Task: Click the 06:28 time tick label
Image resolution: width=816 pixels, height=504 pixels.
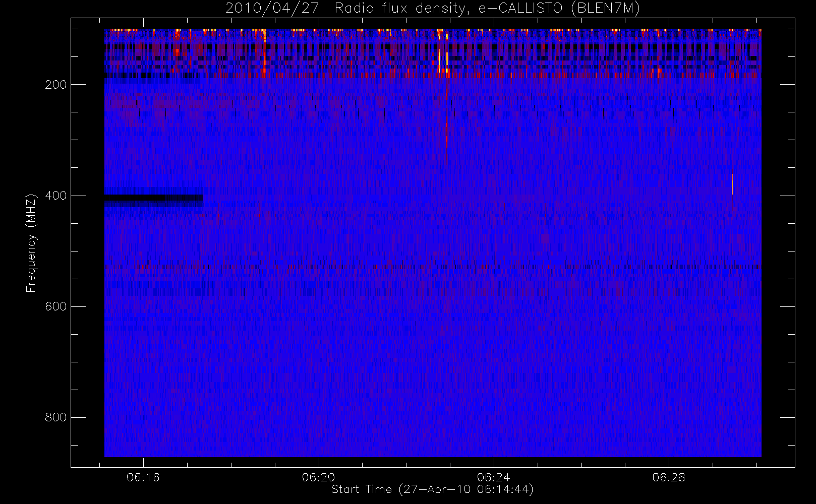Action: click(x=669, y=477)
